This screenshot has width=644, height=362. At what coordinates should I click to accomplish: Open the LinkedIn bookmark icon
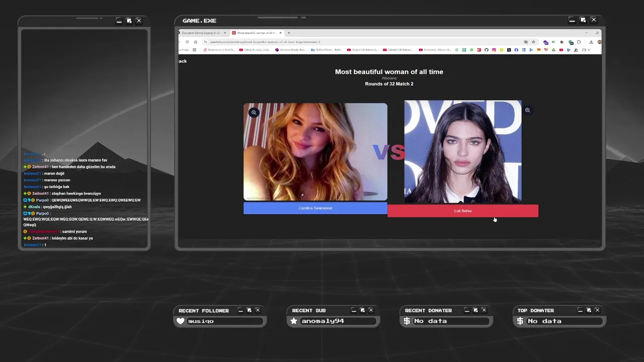524,50
